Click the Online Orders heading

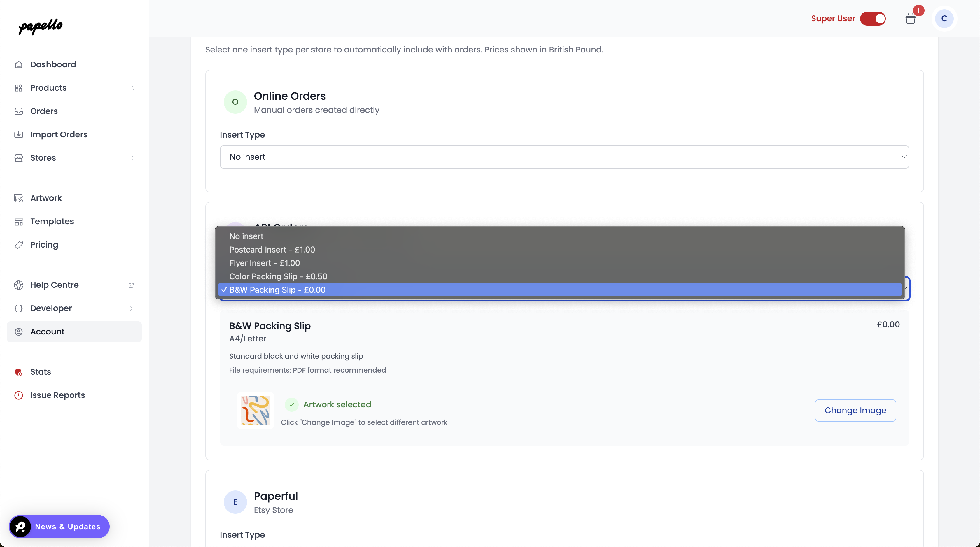click(290, 96)
